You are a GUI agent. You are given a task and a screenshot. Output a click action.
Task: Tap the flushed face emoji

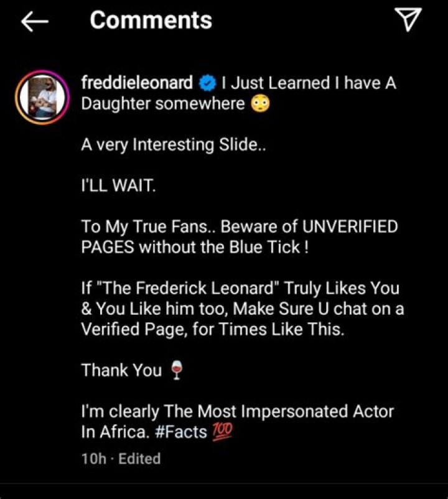pos(260,104)
